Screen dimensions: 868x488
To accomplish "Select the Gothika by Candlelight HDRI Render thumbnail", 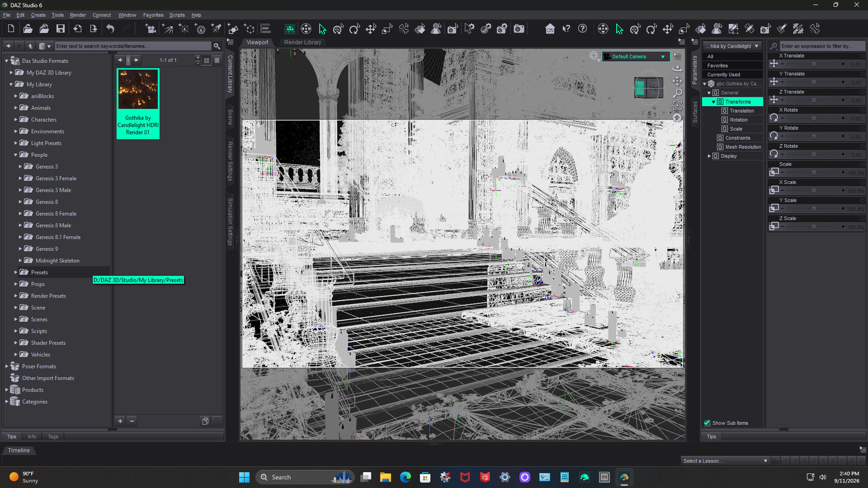I will click(138, 103).
